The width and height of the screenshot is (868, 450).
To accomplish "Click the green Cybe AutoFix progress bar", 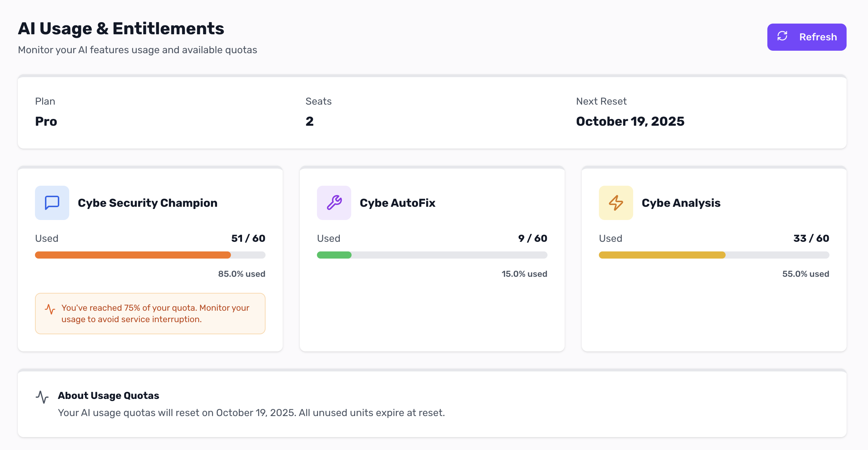I will coord(432,255).
